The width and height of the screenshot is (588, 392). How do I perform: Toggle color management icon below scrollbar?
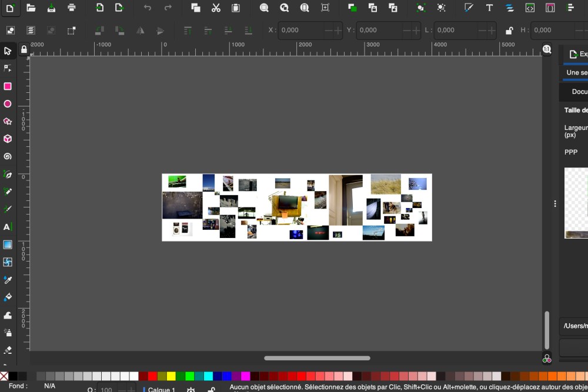tap(547, 359)
